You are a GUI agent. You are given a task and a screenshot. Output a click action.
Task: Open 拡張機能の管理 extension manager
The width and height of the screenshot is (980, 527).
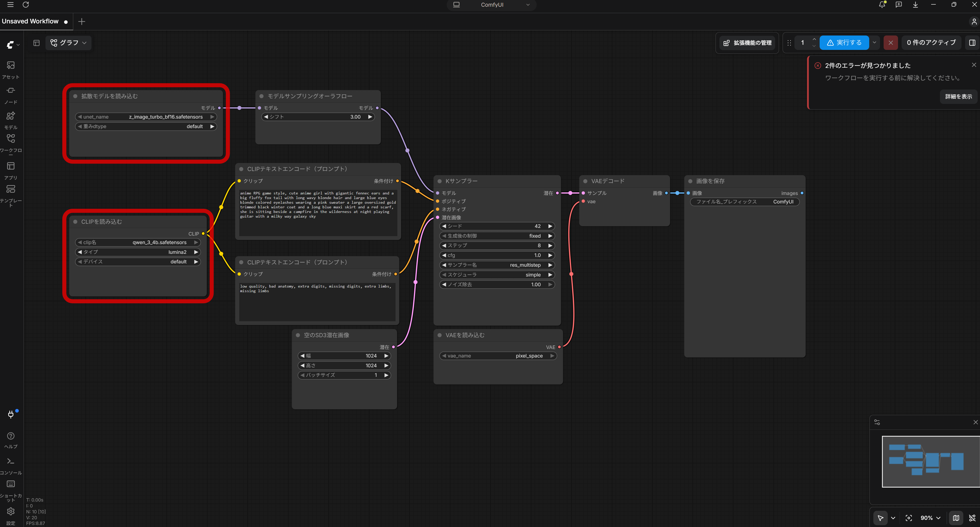(747, 43)
